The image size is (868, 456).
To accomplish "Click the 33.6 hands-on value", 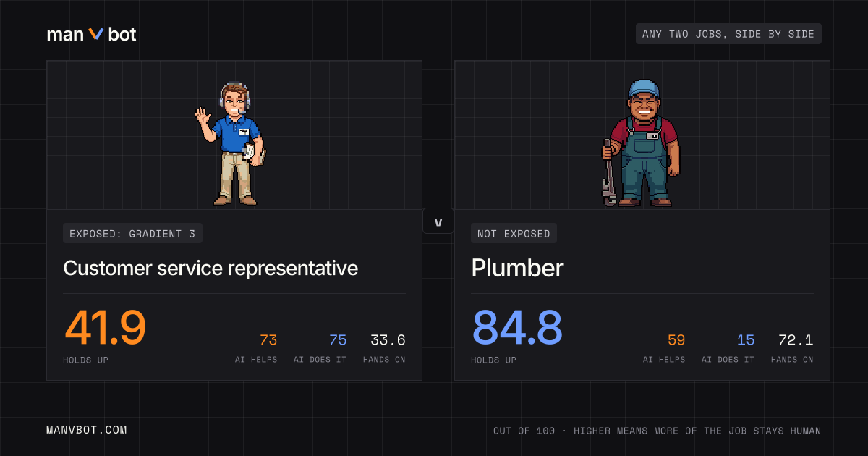I will point(388,340).
